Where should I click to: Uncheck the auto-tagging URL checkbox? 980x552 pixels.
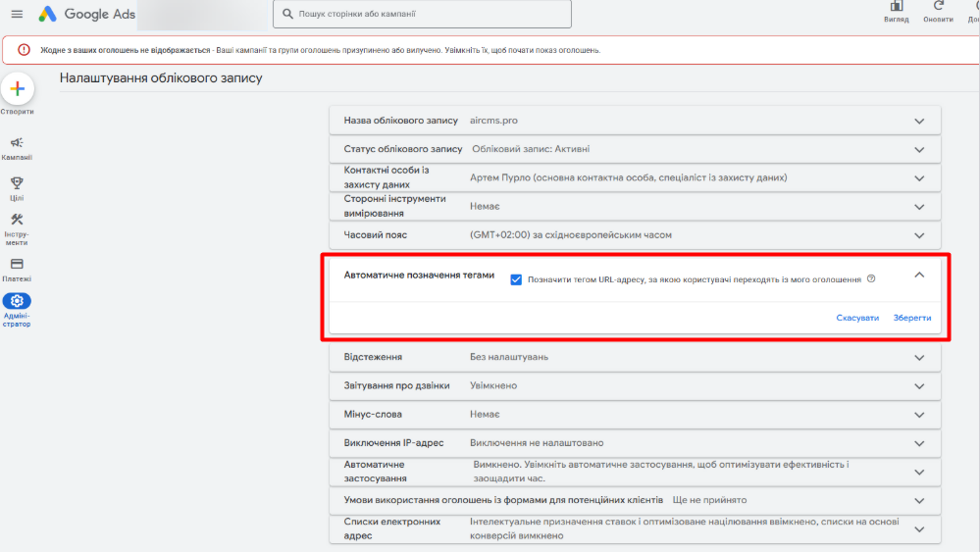coord(516,279)
